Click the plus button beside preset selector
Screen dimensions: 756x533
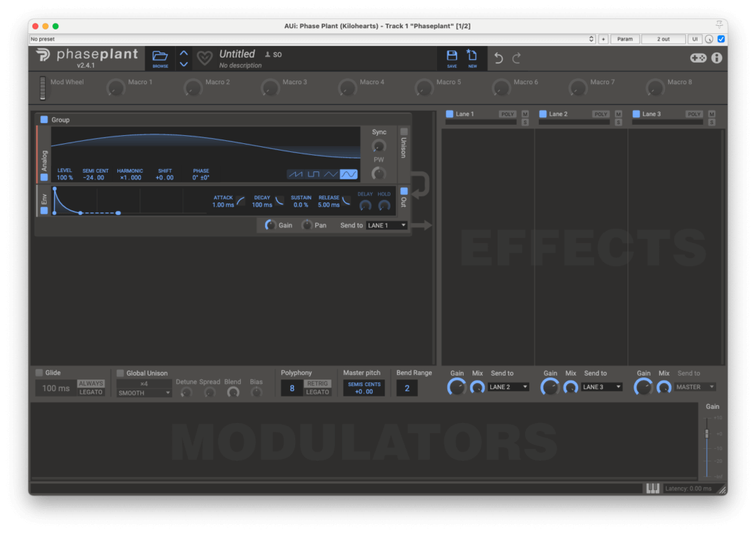[603, 39]
